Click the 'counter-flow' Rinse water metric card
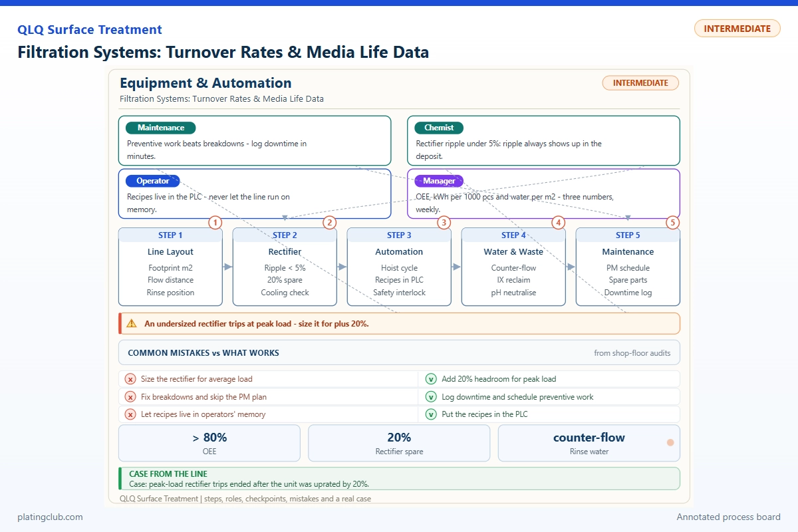Viewport: 798px width, 532px height. [589, 443]
